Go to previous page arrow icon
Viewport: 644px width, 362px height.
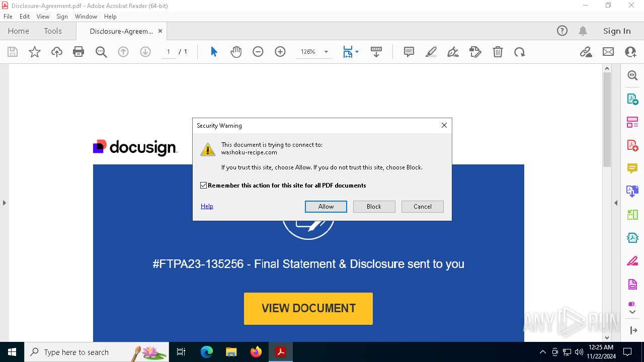pos(123,52)
